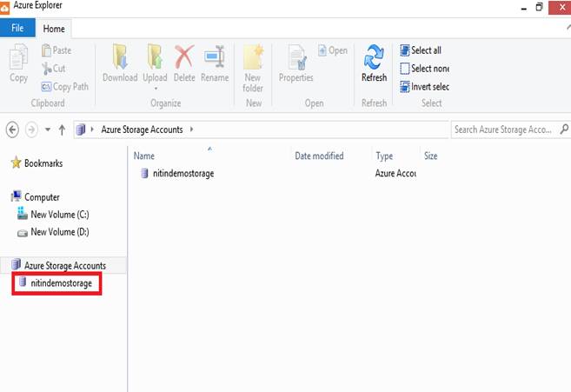Viewport: 571px width, 392px height.
Task: Click the address bar storage icon
Action: click(81, 130)
